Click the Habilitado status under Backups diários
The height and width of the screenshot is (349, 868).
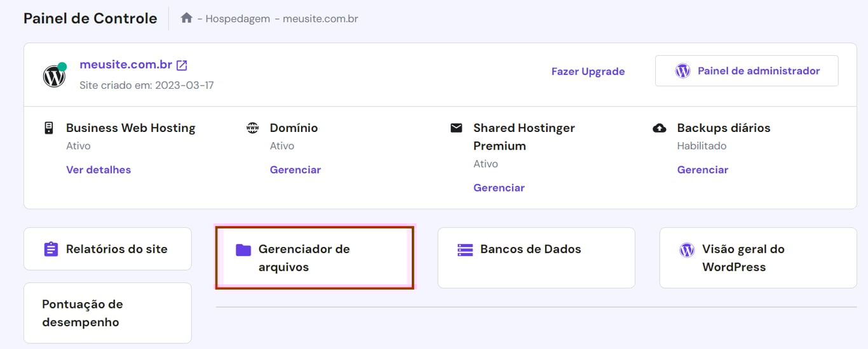(x=702, y=146)
